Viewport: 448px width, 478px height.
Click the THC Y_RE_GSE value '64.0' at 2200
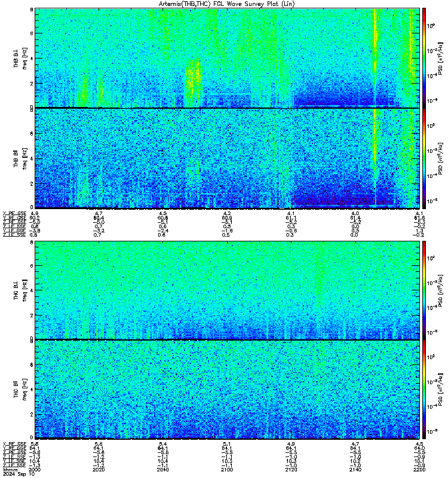[x=419, y=448]
